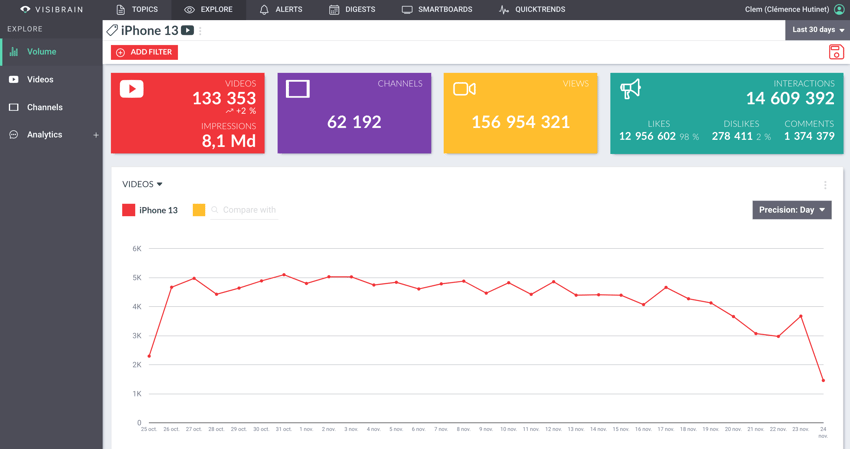Click user name Clem (Clémence Hutinet)
This screenshot has height=449, width=850.
(x=787, y=9)
